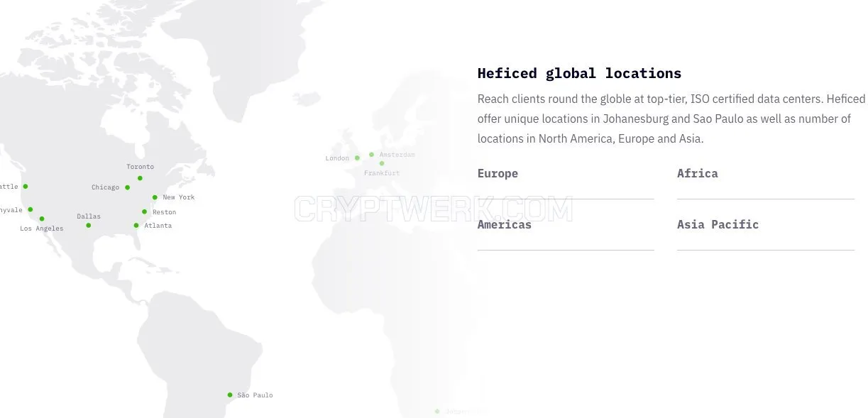Click the Heficed global locations heading
The image size is (868, 418).
pos(579,73)
